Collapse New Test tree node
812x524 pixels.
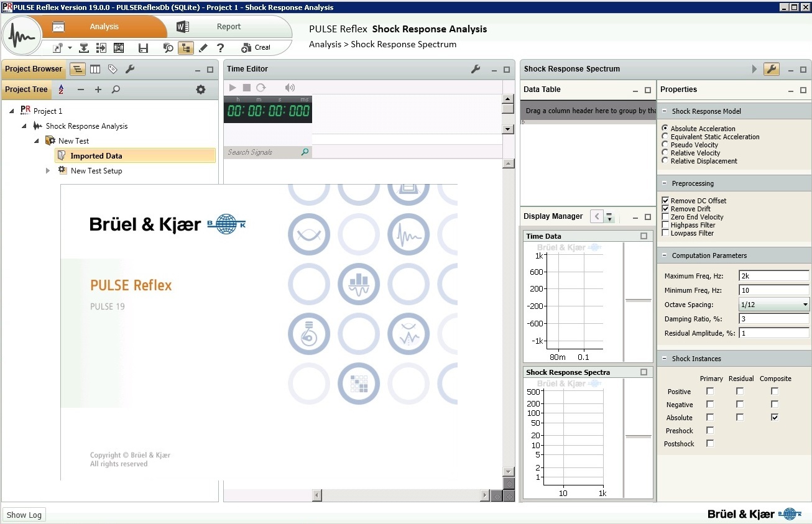(x=37, y=140)
